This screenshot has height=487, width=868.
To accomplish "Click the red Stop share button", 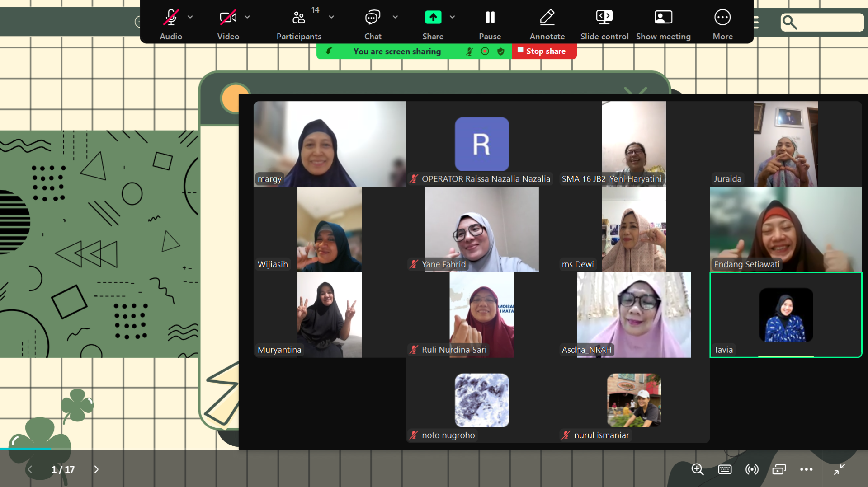I will click(544, 51).
